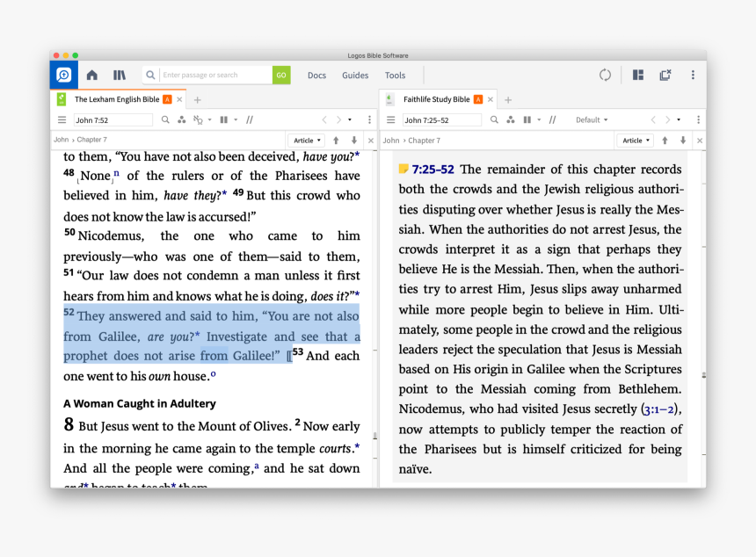Open the Layouts icon in top bar
Screen dimensions: 756x557
click(x=638, y=76)
